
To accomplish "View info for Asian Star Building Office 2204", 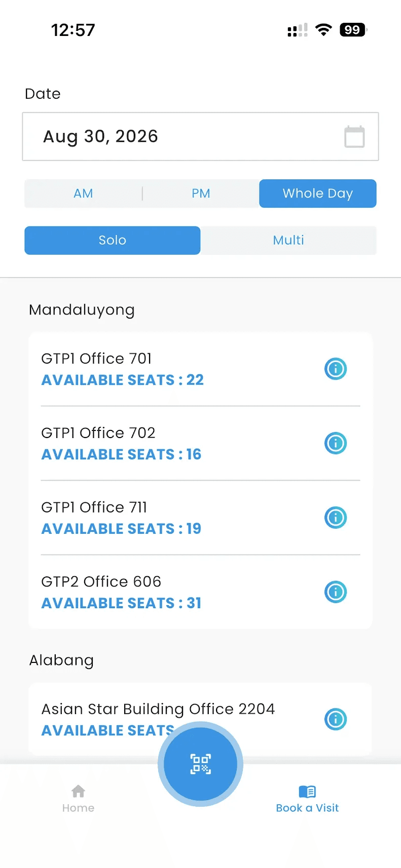I will (336, 719).
